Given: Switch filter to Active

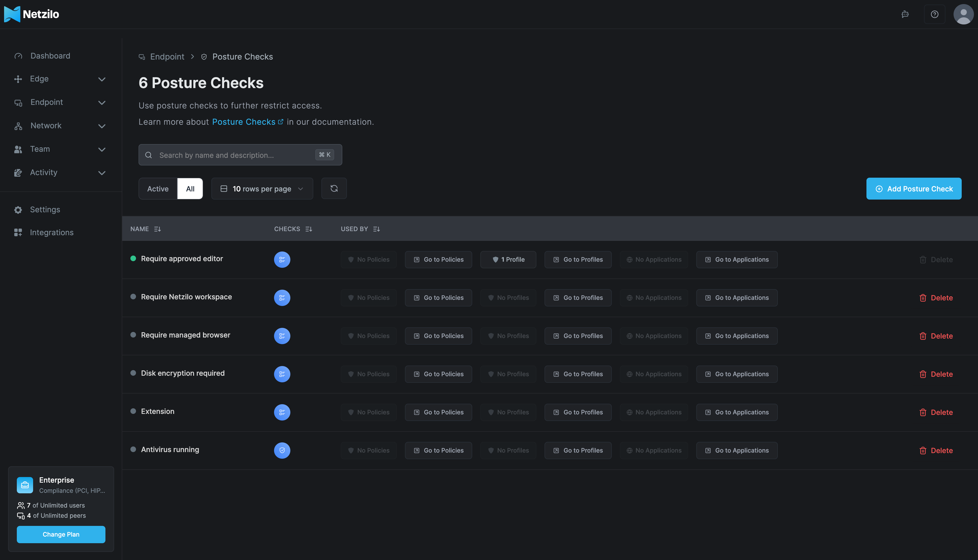Looking at the screenshot, I should [x=158, y=188].
